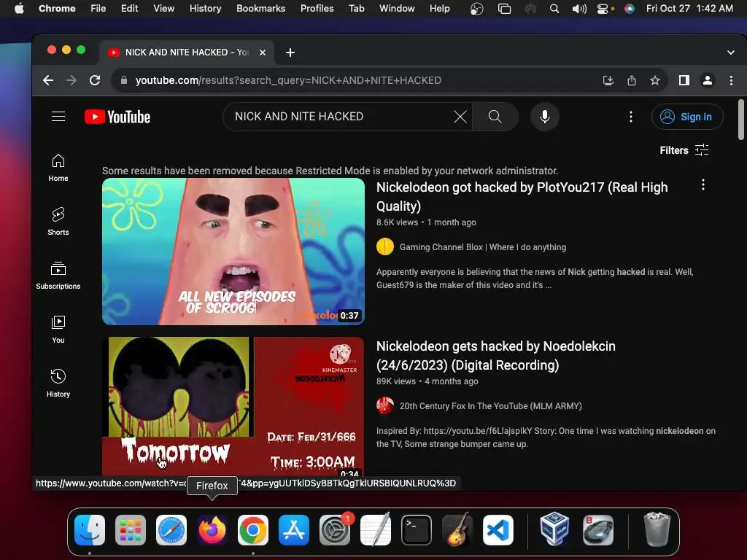Image resolution: width=747 pixels, height=560 pixels.
Task: Clear the search query with the X icon
Action: point(460,117)
